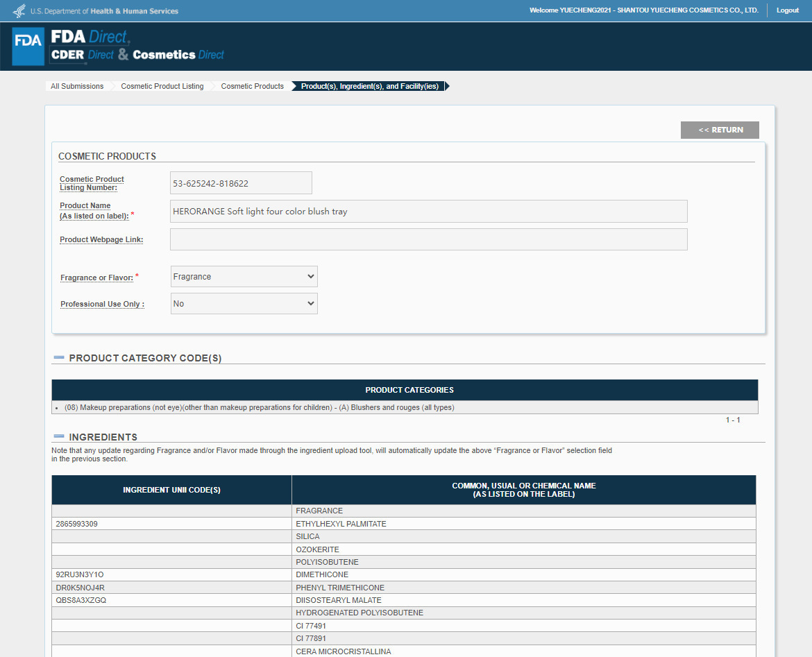Click the Return button
The width and height of the screenshot is (812, 657).
point(720,130)
